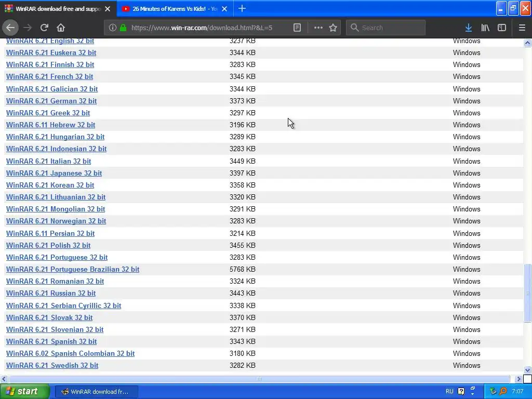Click the RU language indicator
Image resolution: width=532 pixels, height=399 pixels.
(449, 391)
